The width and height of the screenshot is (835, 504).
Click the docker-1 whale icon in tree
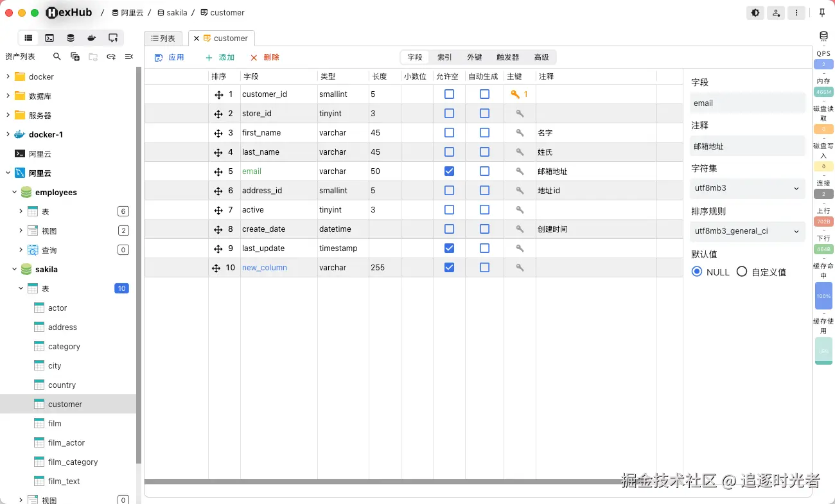[19, 134]
